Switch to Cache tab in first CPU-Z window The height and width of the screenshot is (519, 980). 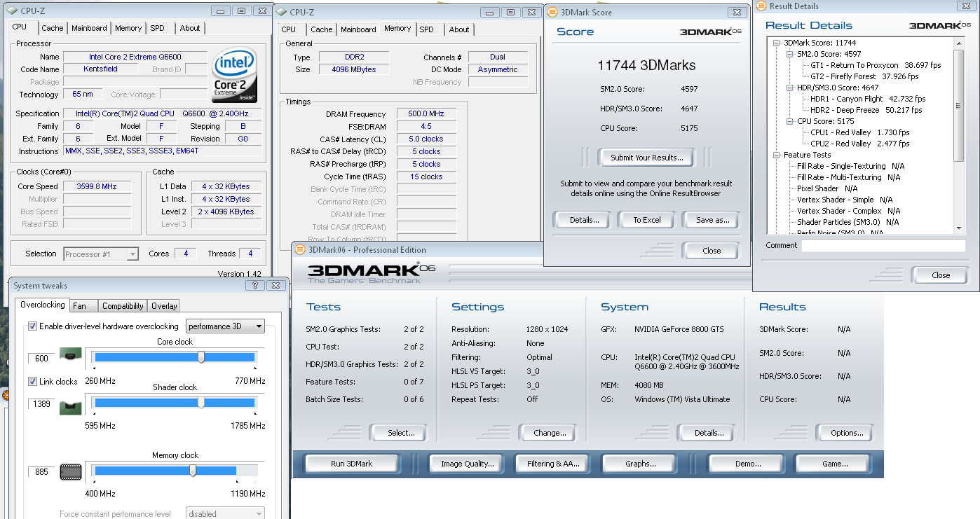pos(53,28)
